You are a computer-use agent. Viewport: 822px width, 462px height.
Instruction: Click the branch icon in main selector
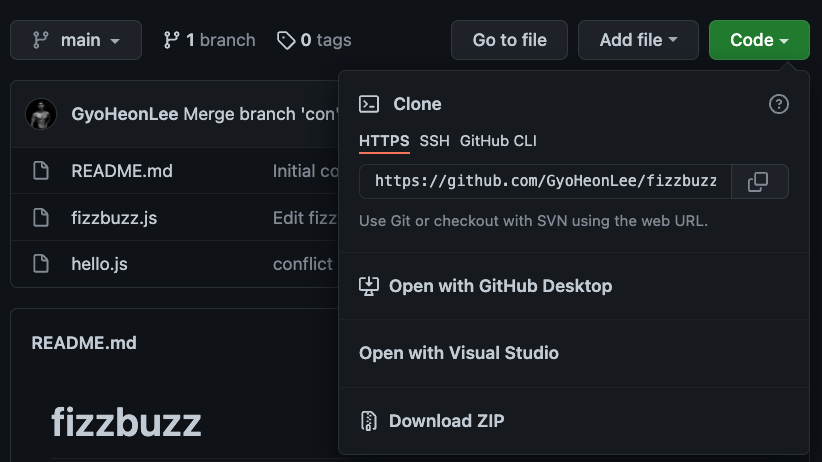[x=40, y=40]
